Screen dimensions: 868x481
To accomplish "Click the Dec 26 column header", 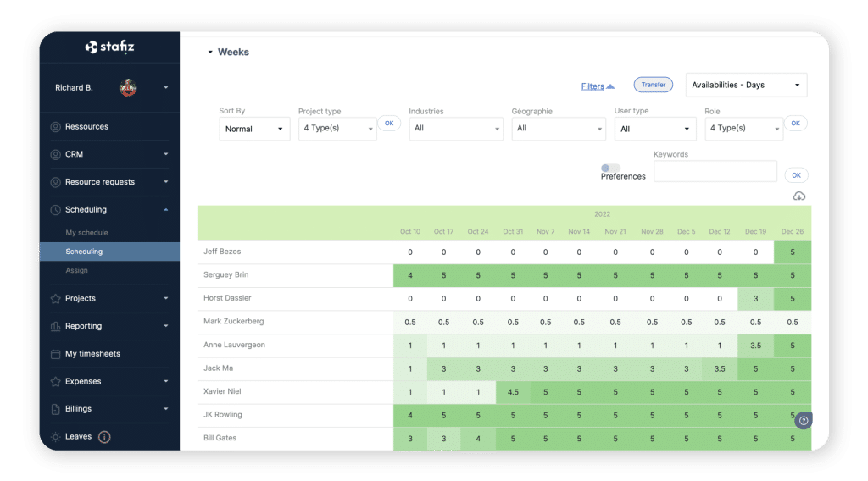I will tap(793, 232).
